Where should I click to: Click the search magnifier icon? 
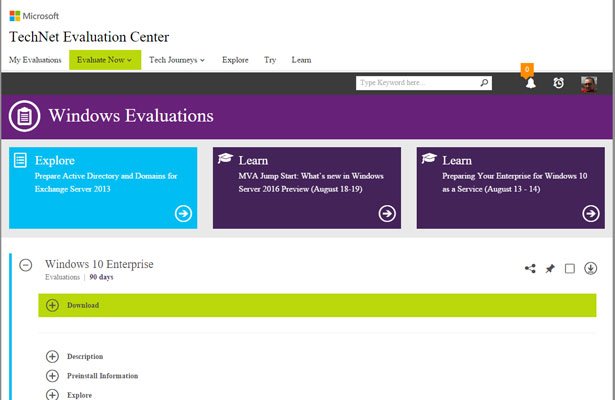(485, 83)
